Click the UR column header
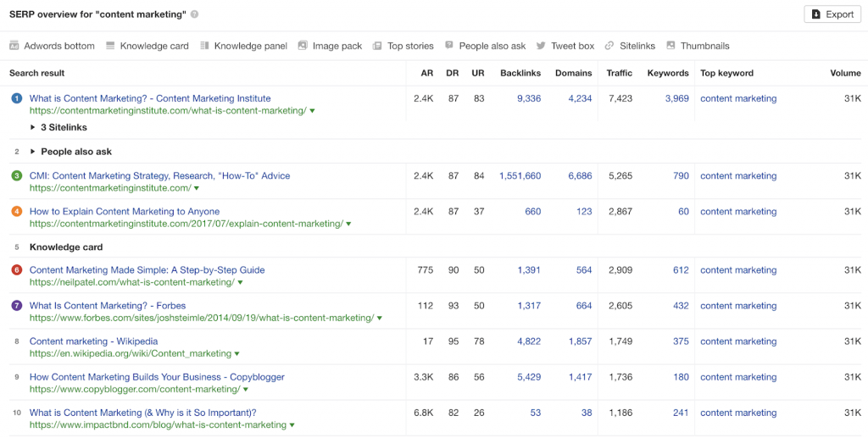Image resolution: width=868 pixels, height=438 pixels. point(478,73)
